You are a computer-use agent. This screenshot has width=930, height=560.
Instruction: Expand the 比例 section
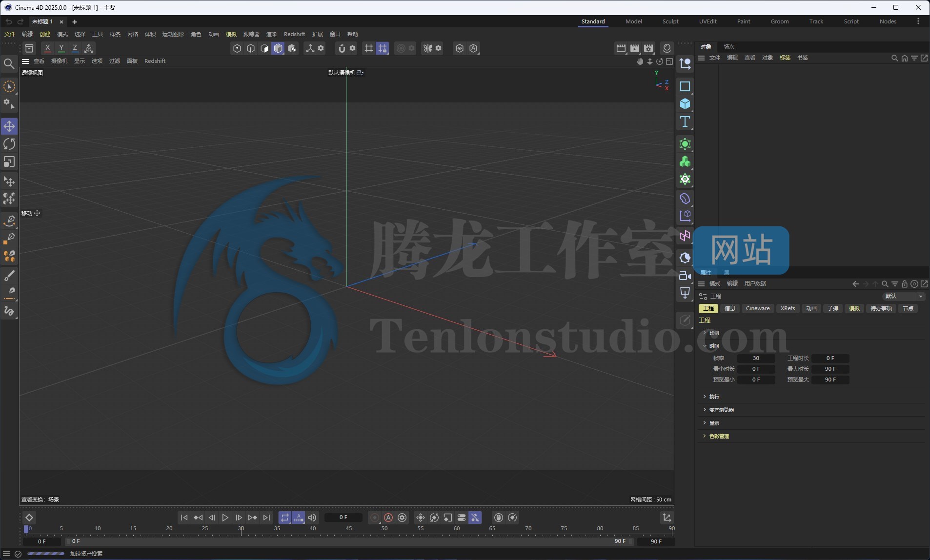click(714, 333)
